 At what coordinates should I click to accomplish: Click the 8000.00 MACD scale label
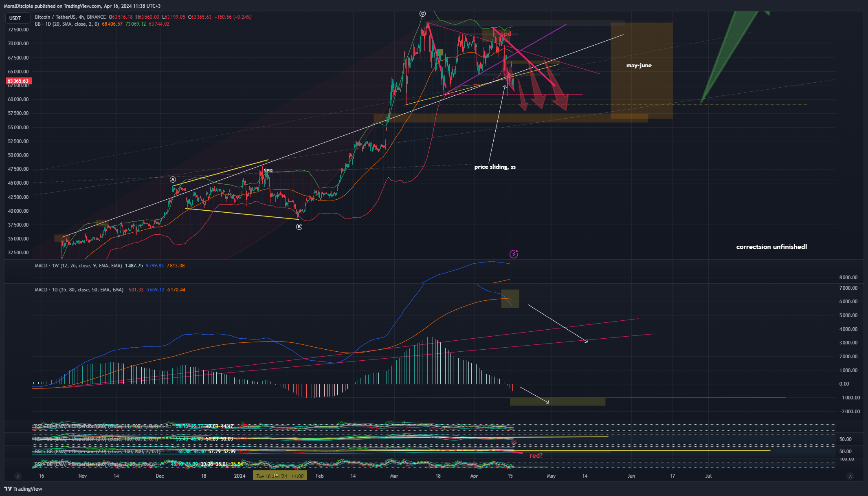click(x=848, y=278)
